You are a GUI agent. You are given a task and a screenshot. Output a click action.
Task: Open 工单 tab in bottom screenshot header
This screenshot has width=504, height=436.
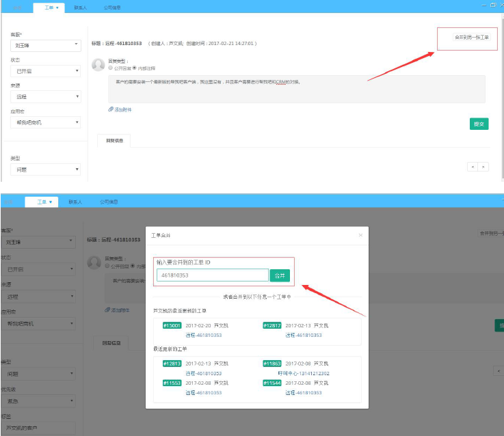pos(42,202)
